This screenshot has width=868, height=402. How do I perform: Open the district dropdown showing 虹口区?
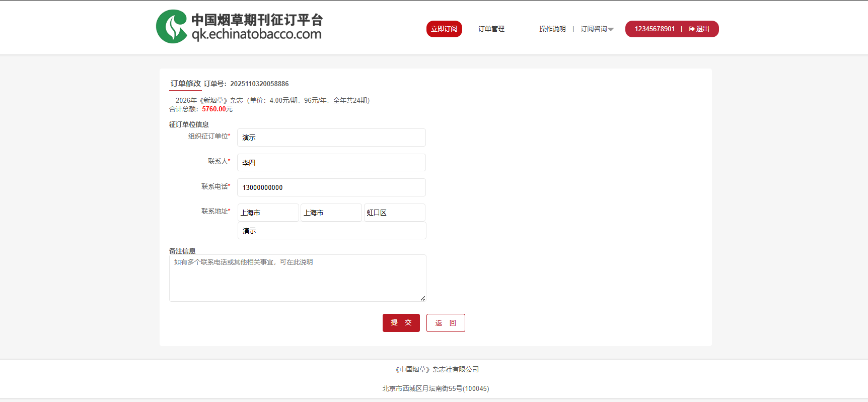[394, 213]
